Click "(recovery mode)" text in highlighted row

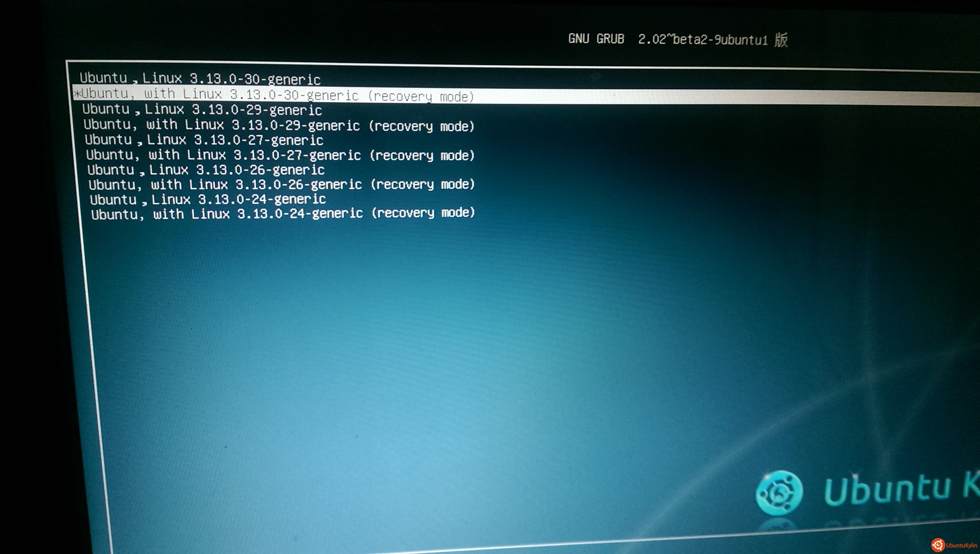tap(421, 96)
